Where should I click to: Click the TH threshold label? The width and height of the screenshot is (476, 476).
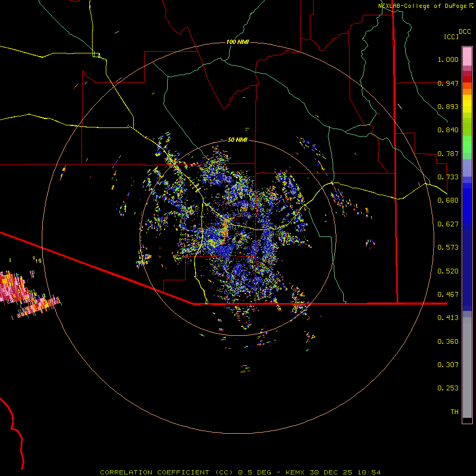point(454,412)
